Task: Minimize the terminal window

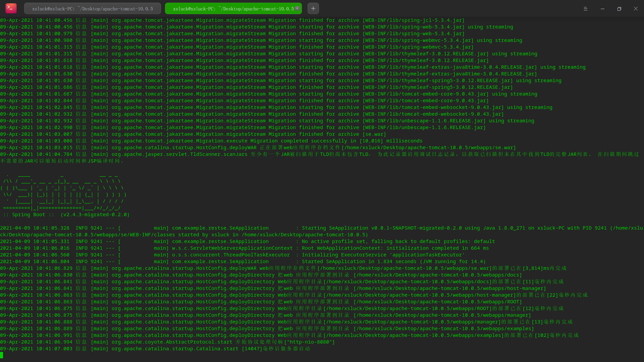Action: (x=602, y=9)
